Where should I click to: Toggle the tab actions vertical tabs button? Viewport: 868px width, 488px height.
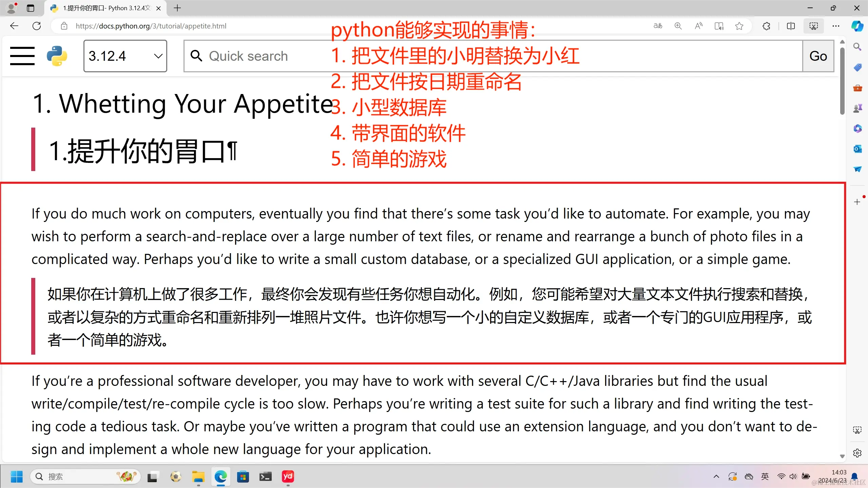pyautogui.click(x=31, y=8)
